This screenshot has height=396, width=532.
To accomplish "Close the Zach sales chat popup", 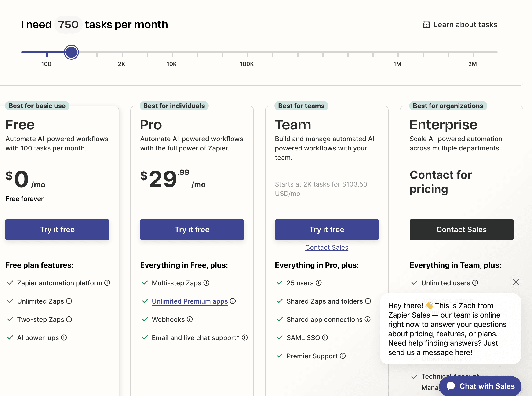I will [516, 282].
